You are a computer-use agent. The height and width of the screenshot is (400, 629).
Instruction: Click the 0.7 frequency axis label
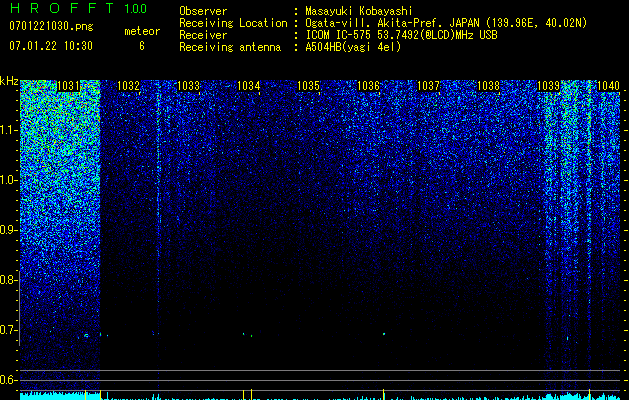coord(9,330)
